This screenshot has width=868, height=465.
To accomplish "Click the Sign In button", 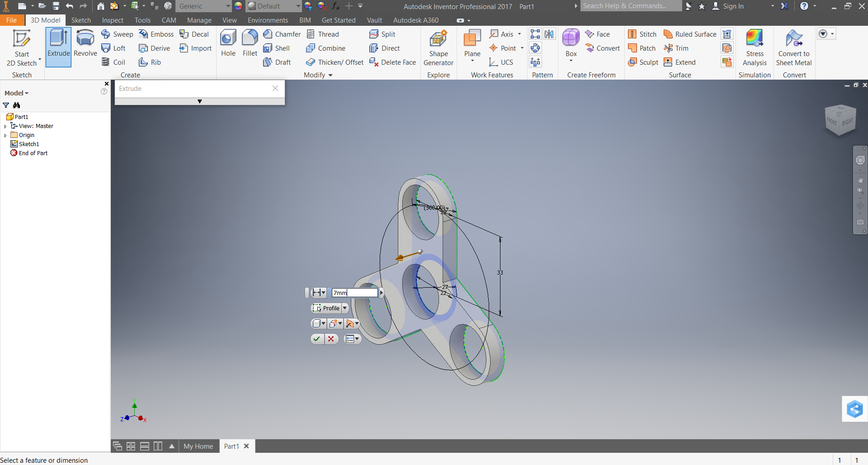I will (x=728, y=6).
